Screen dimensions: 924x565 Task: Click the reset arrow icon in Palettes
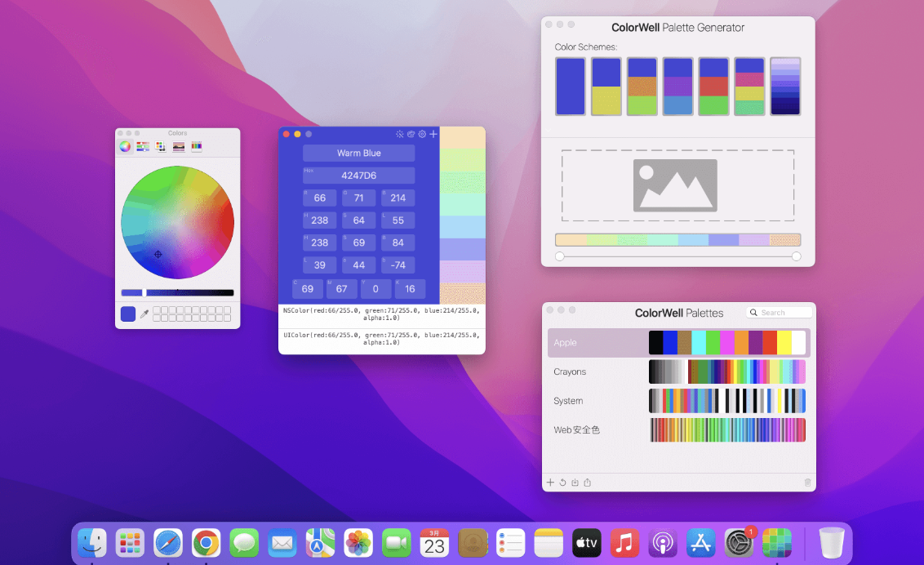[562, 483]
